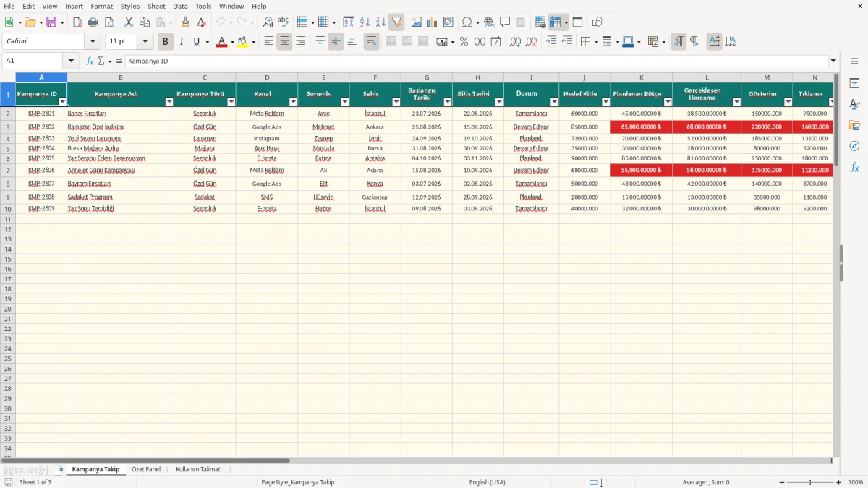Image resolution: width=868 pixels, height=488 pixels.
Task: Open the Kanal column filter dropdown
Action: pos(293,102)
